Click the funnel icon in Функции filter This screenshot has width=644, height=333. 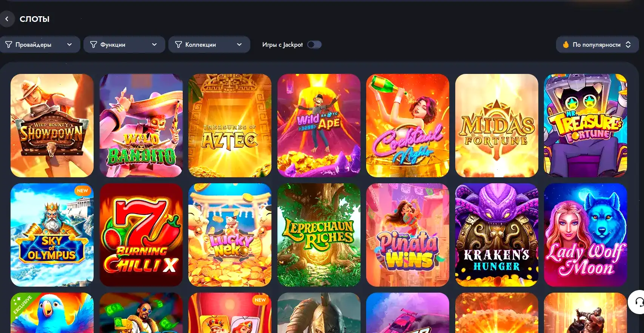pos(94,45)
